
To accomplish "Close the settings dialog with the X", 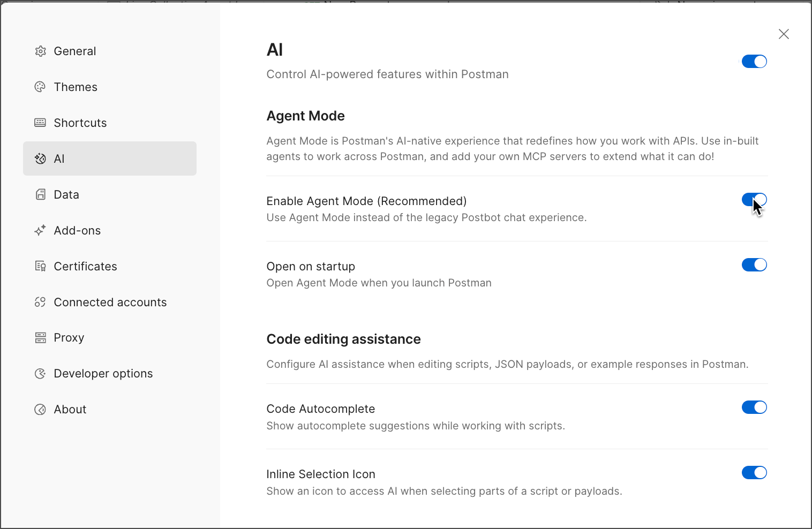I will click(784, 34).
